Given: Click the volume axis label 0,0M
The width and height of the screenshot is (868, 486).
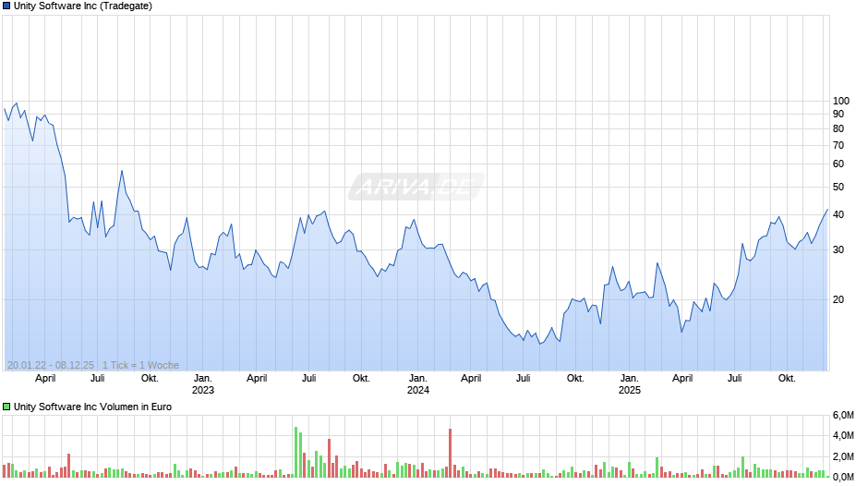Looking at the screenshot, I should (x=843, y=477).
